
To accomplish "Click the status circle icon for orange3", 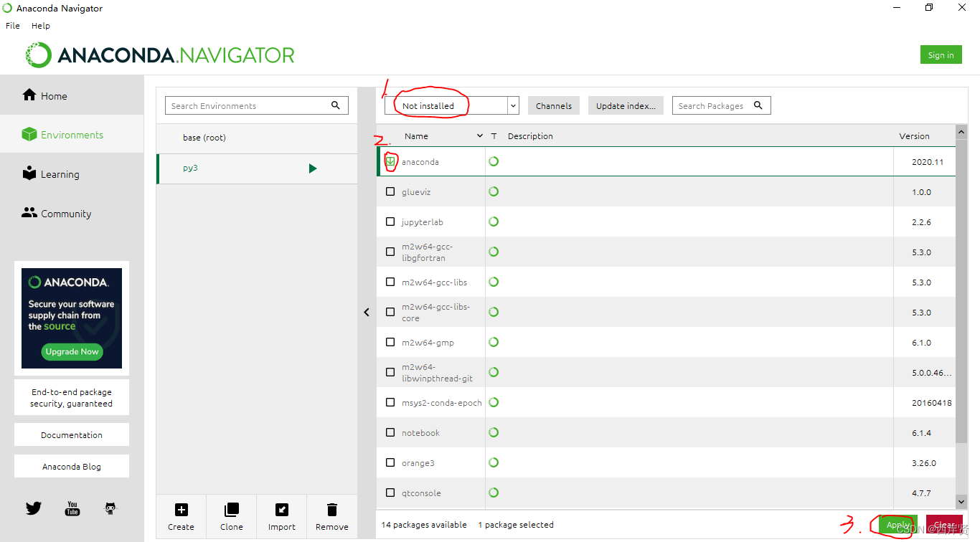I will 494,462.
